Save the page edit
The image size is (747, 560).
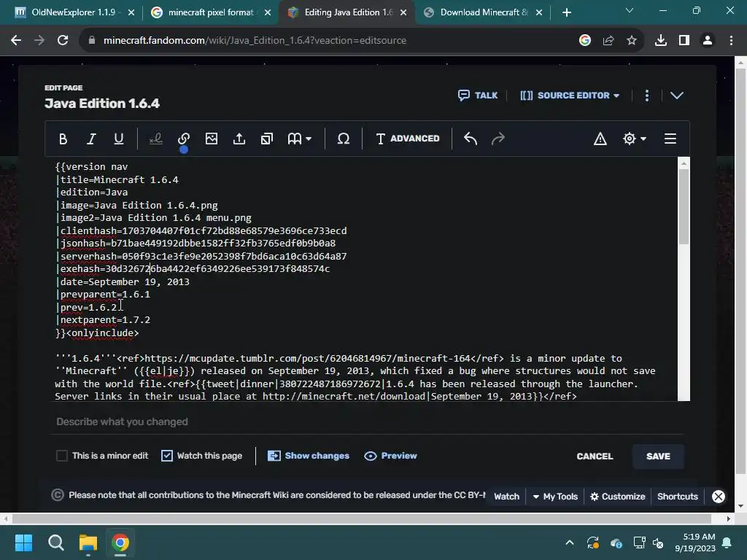[658, 456]
